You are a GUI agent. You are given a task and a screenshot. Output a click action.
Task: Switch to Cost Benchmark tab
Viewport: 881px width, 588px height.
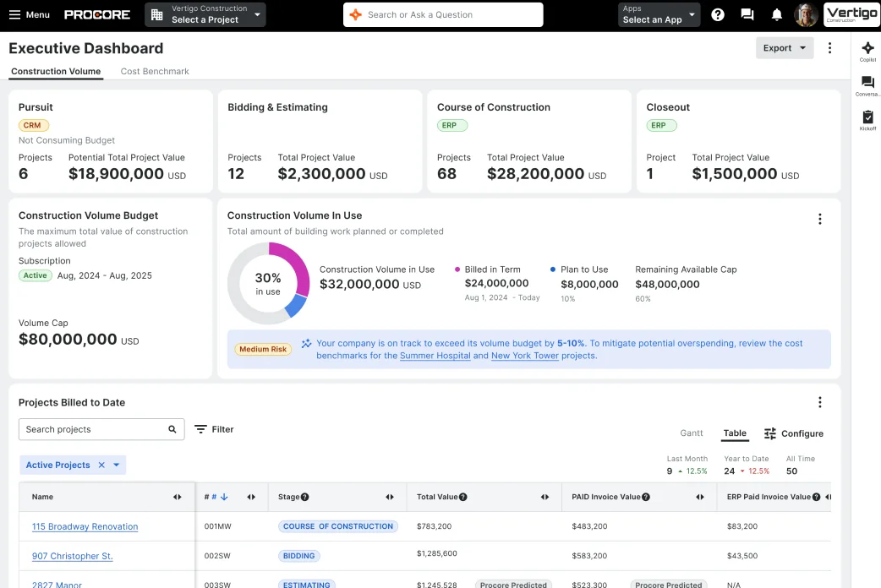(155, 71)
